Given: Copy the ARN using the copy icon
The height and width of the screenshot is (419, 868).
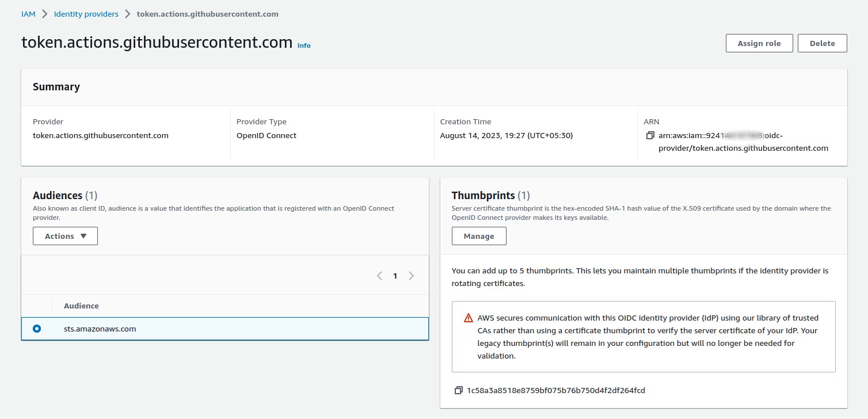Looking at the screenshot, I should tap(650, 136).
